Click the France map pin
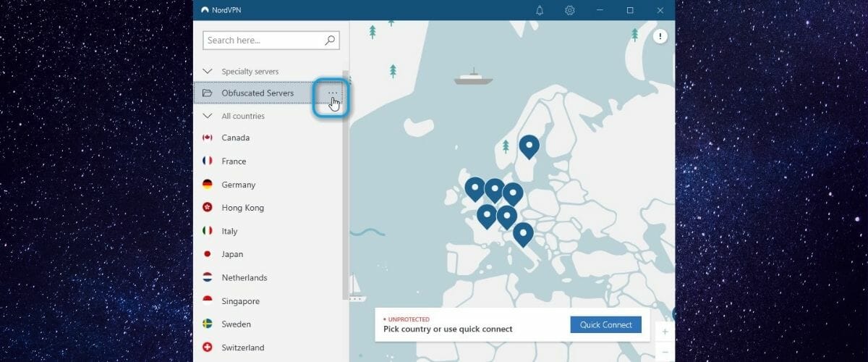868x362 pixels. [487, 216]
